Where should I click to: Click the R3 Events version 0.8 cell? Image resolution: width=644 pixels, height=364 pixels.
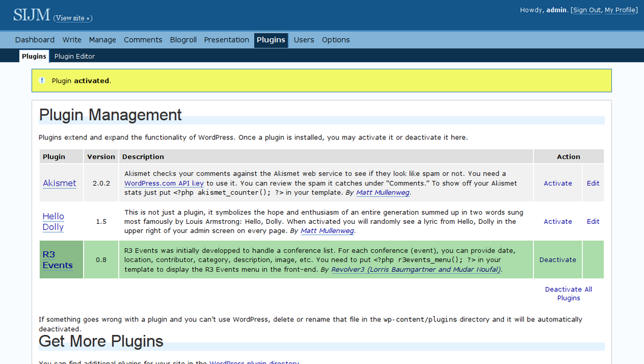pyautogui.click(x=101, y=260)
